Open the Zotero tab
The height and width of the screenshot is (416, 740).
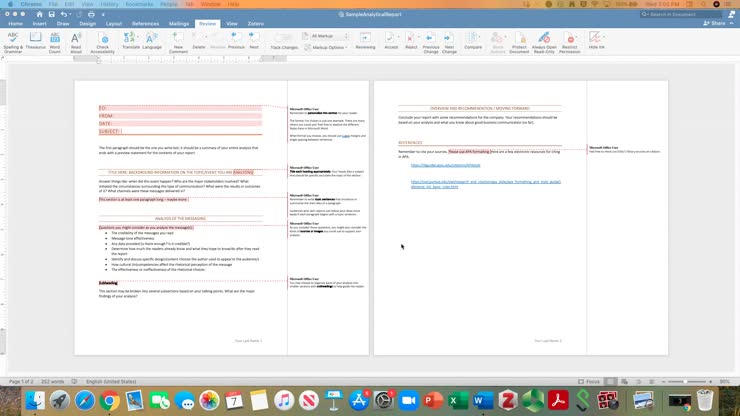click(x=256, y=24)
